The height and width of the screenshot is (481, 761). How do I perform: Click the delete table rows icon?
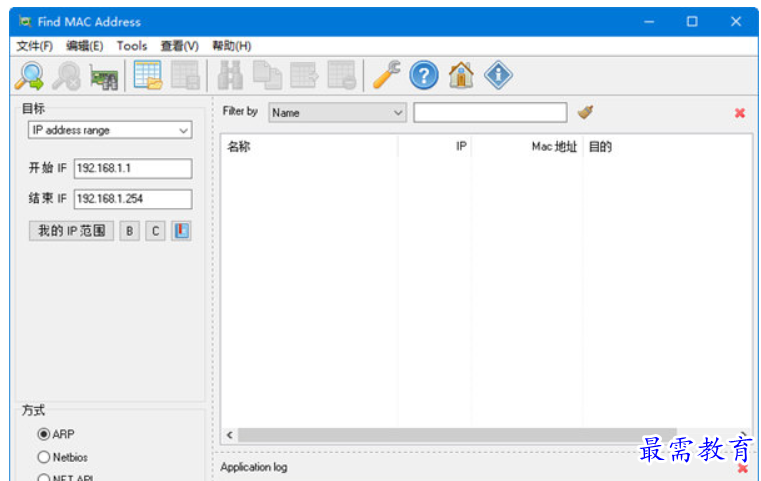coord(342,75)
